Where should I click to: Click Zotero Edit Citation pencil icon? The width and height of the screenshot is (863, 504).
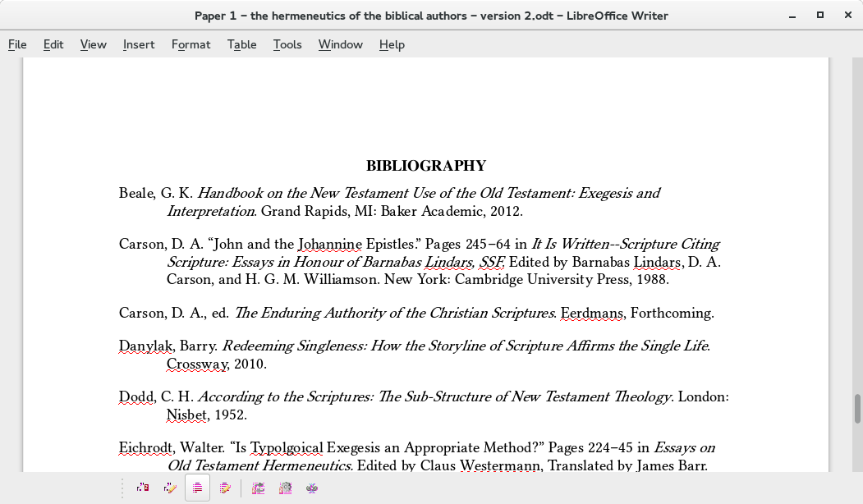click(x=170, y=488)
